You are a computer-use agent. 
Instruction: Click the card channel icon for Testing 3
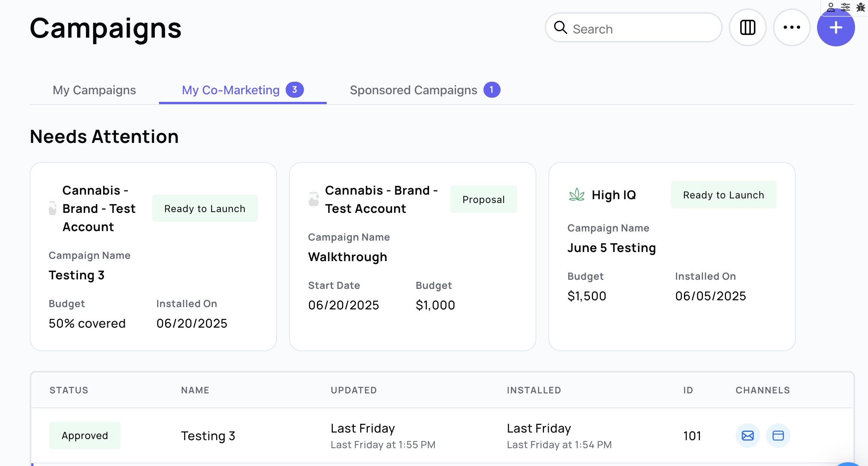(778, 436)
